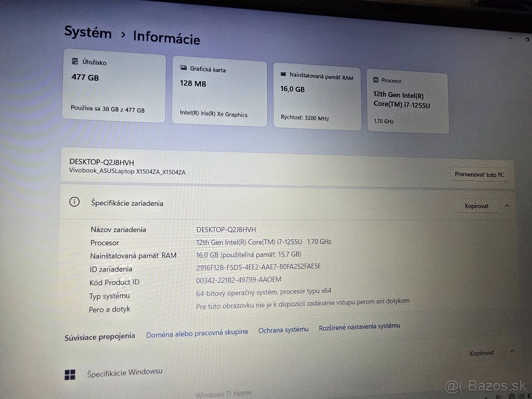Click the Úložisko storage icon
The image size is (532, 399).
[74, 62]
